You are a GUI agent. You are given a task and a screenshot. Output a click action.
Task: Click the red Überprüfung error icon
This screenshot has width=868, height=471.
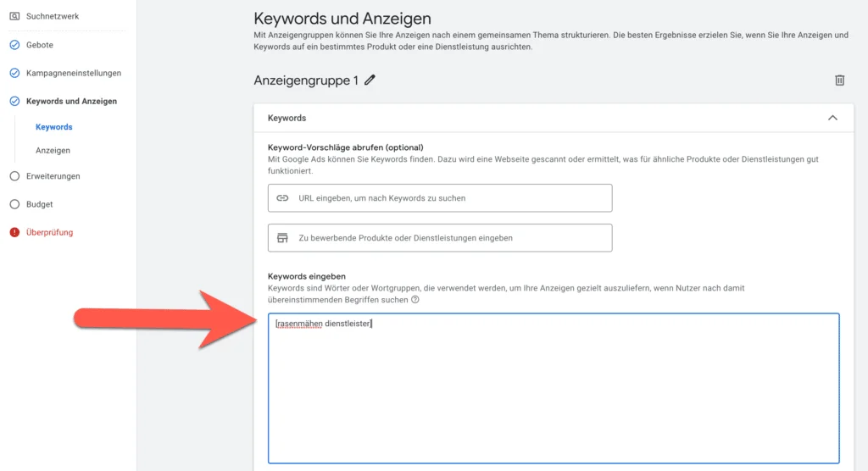(x=14, y=232)
